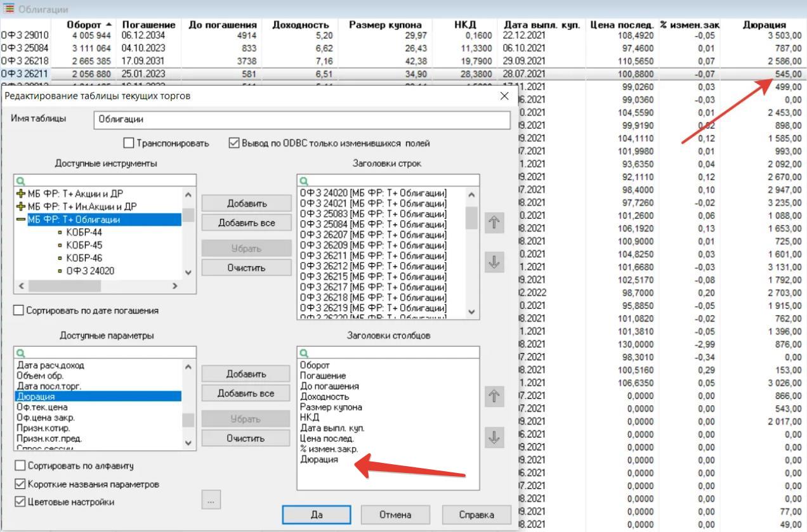
Task: Sort table by Оборот column header
Action: (84, 25)
